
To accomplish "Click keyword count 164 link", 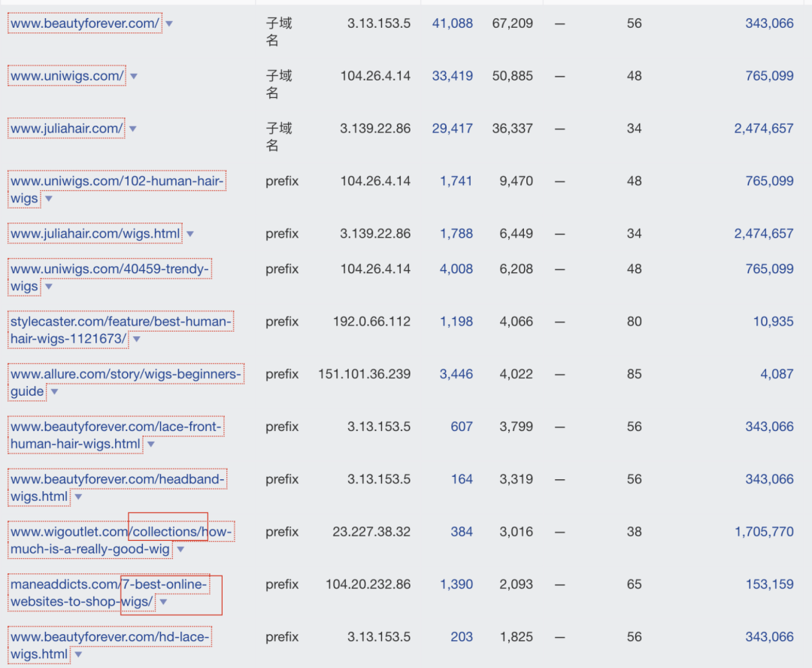I will 462,479.
